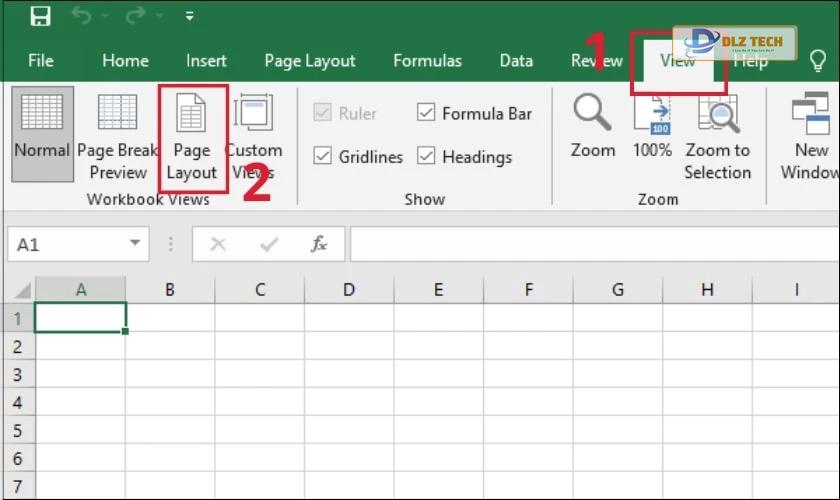840x500 pixels.
Task: Click the active cell A1
Action: point(80,317)
